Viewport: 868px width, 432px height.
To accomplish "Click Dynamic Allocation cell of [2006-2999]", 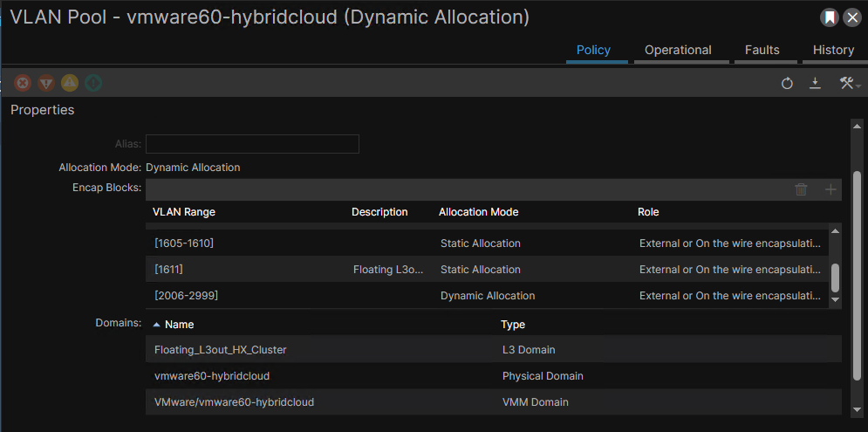I will coord(488,296).
